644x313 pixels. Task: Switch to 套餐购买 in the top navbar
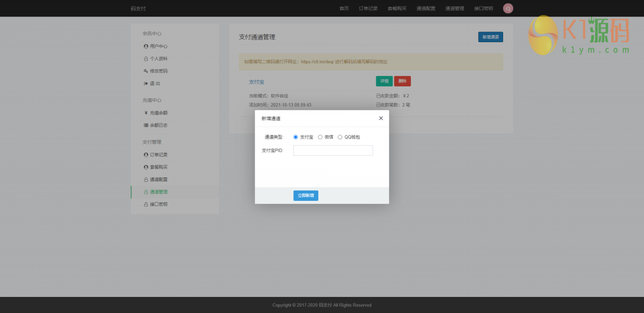pyautogui.click(x=397, y=8)
